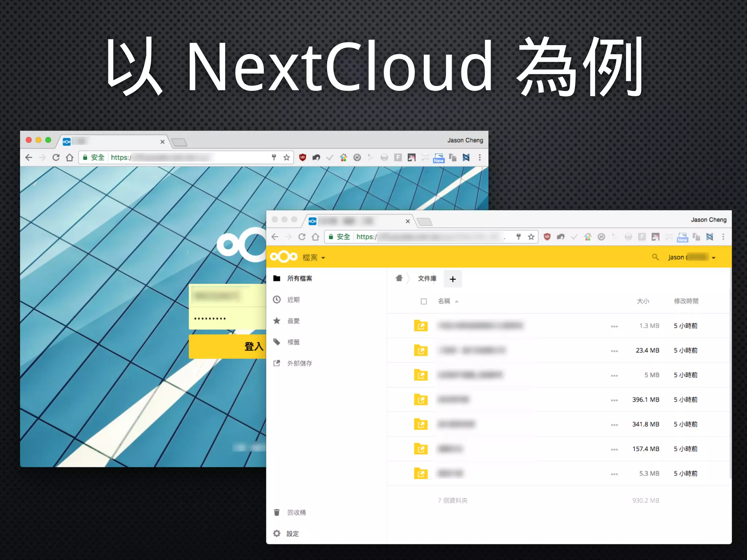
Task: Toggle the select-all files checkbox
Action: tap(423, 302)
